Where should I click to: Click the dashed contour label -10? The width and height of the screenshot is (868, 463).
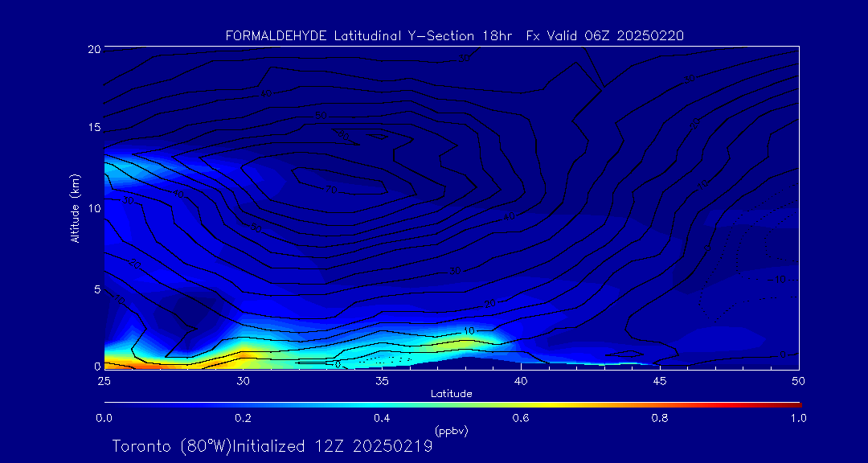[778, 279]
